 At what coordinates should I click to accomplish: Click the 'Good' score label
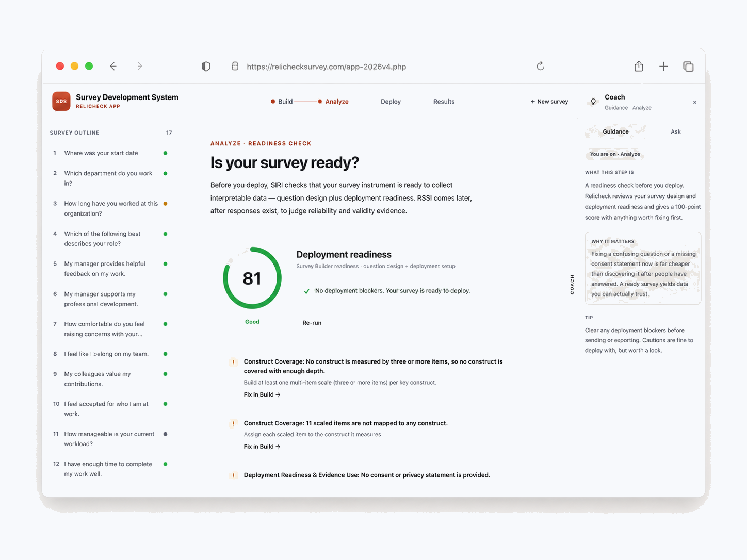tap(252, 322)
